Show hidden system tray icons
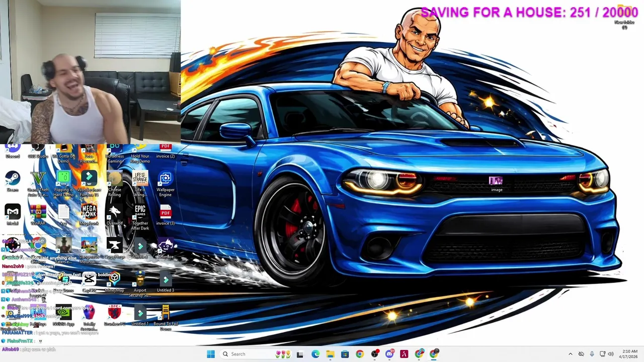The width and height of the screenshot is (644, 362). (570, 354)
